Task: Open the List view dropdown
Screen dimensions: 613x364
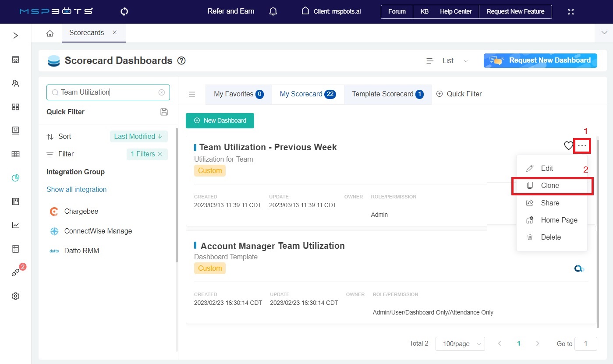Action: tap(448, 61)
